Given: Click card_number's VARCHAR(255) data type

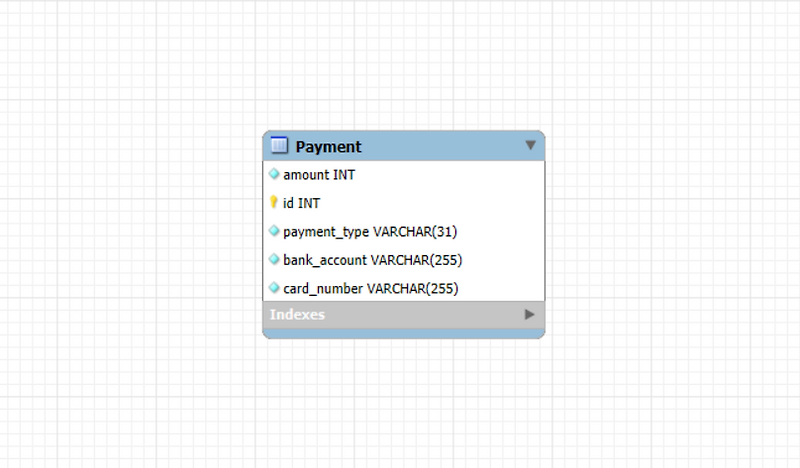Looking at the screenshot, I should 412,289.
